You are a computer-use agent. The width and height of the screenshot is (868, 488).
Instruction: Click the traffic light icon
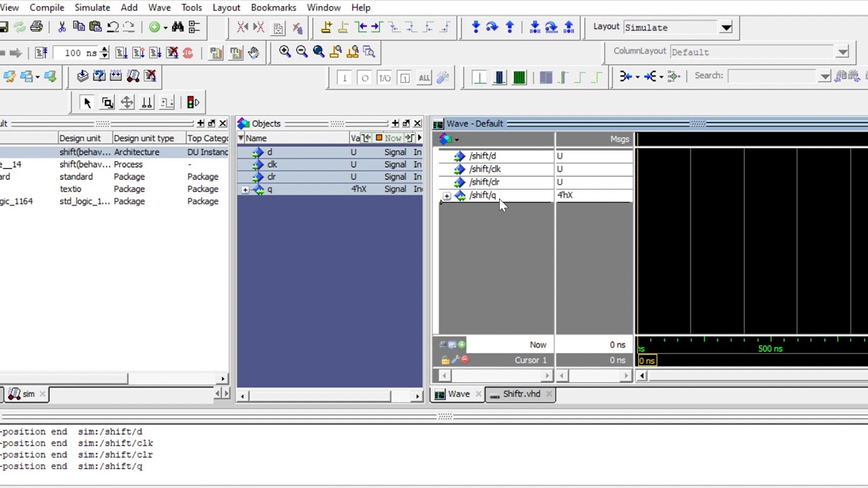[193, 102]
